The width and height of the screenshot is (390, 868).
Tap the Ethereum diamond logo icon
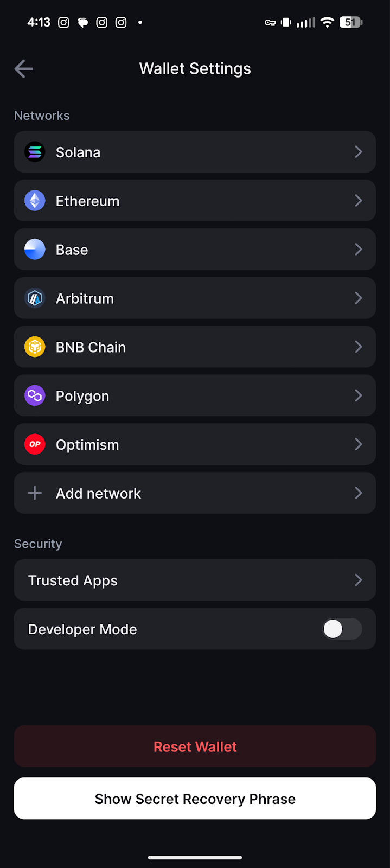click(35, 201)
